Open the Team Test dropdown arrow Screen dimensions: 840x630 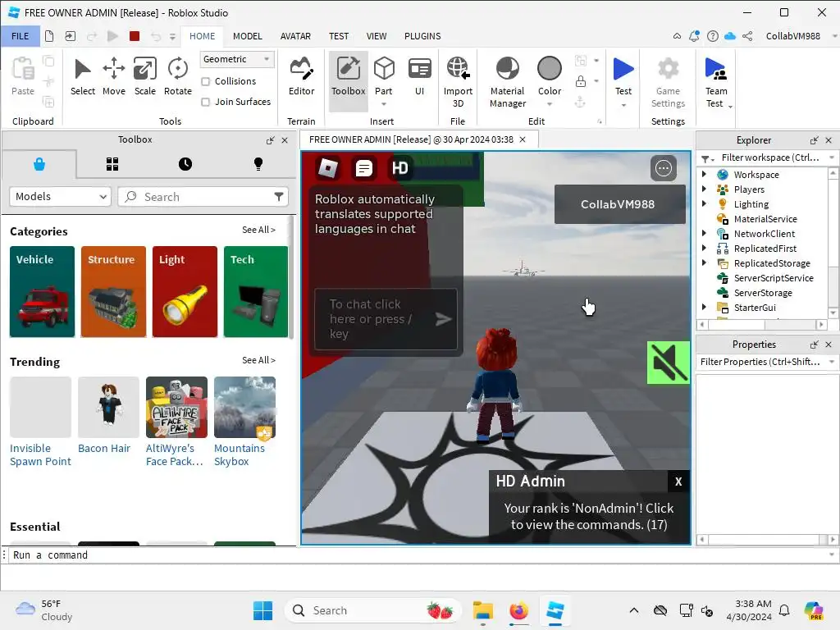730,107
